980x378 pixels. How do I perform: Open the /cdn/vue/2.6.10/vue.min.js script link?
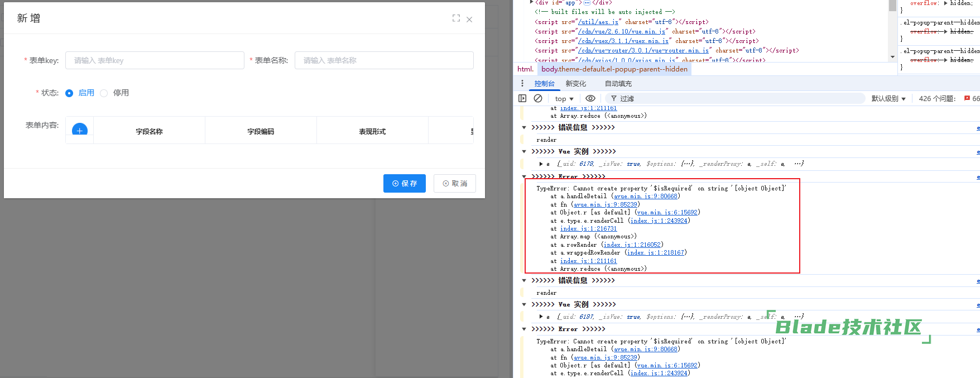(622, 32)
